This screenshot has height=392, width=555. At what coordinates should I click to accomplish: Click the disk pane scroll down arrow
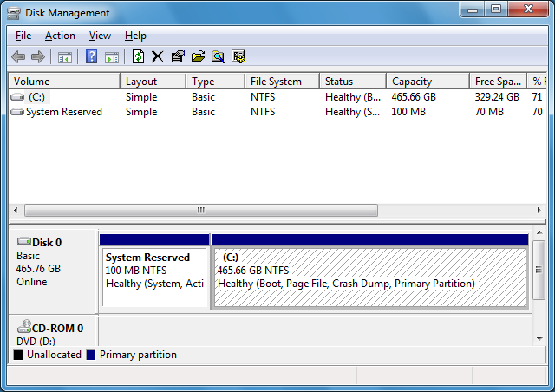539,338
